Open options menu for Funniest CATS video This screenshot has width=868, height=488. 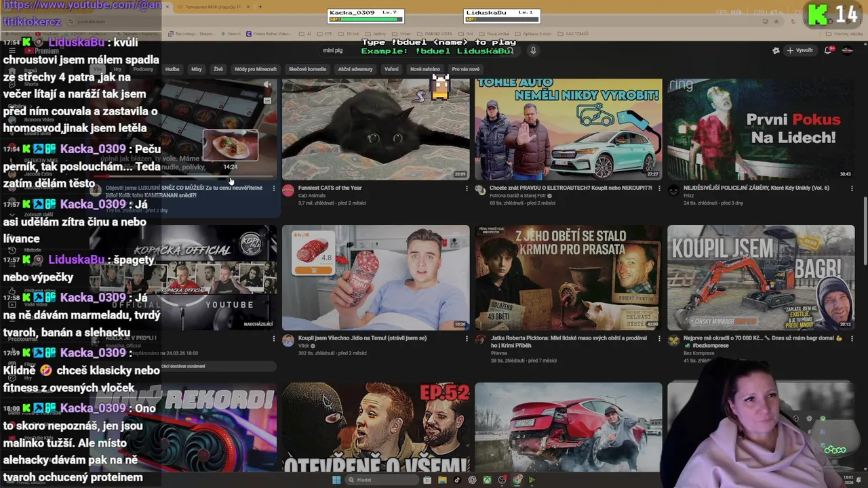click(x=467, y=188)
